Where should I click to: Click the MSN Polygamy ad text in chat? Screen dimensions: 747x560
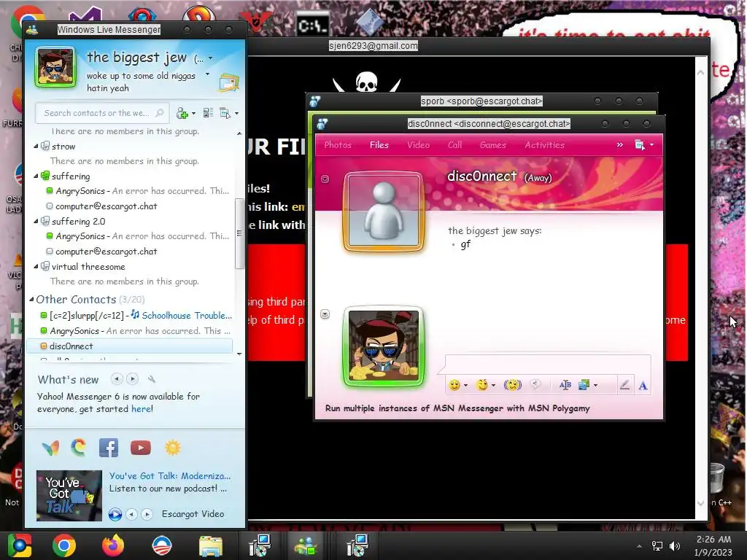point(457,408)
